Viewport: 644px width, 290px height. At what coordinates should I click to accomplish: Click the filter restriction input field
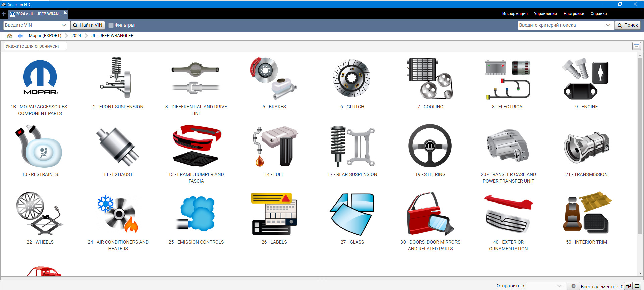coord(35,46)
